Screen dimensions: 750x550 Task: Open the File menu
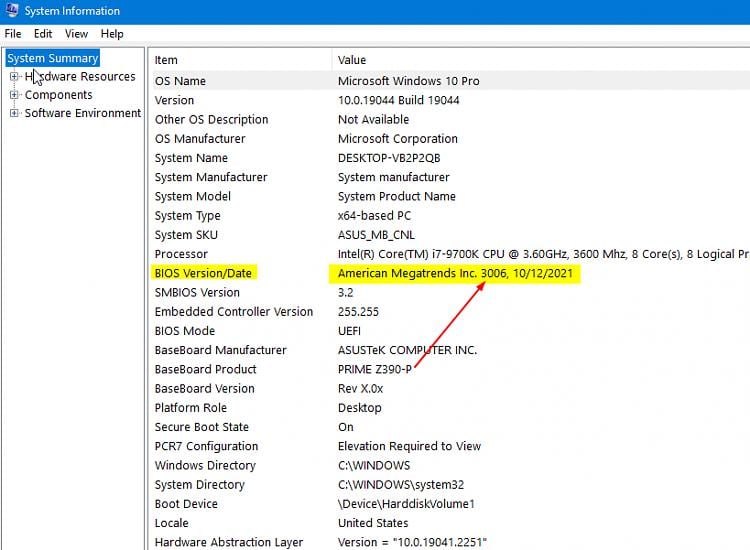click(x=13, y=34)
